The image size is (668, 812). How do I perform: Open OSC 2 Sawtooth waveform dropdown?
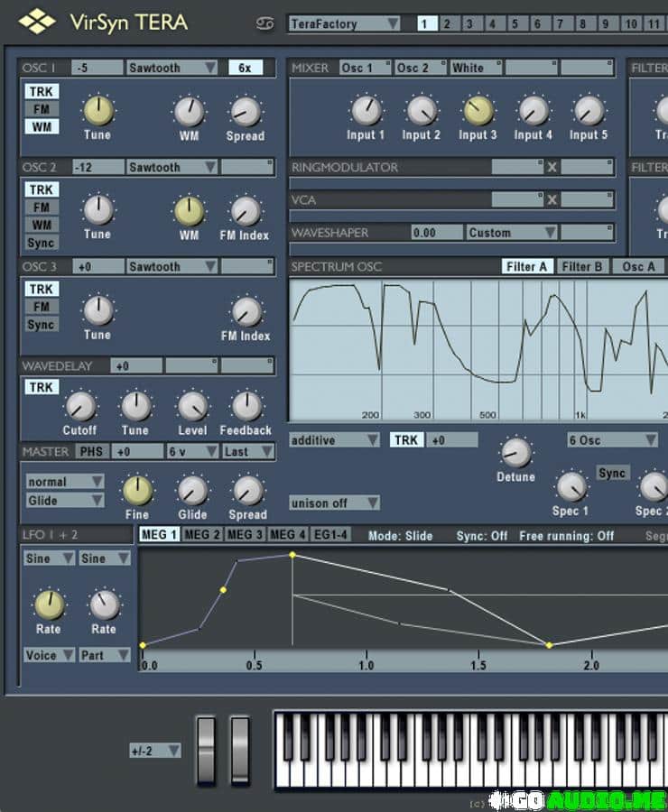172,167
